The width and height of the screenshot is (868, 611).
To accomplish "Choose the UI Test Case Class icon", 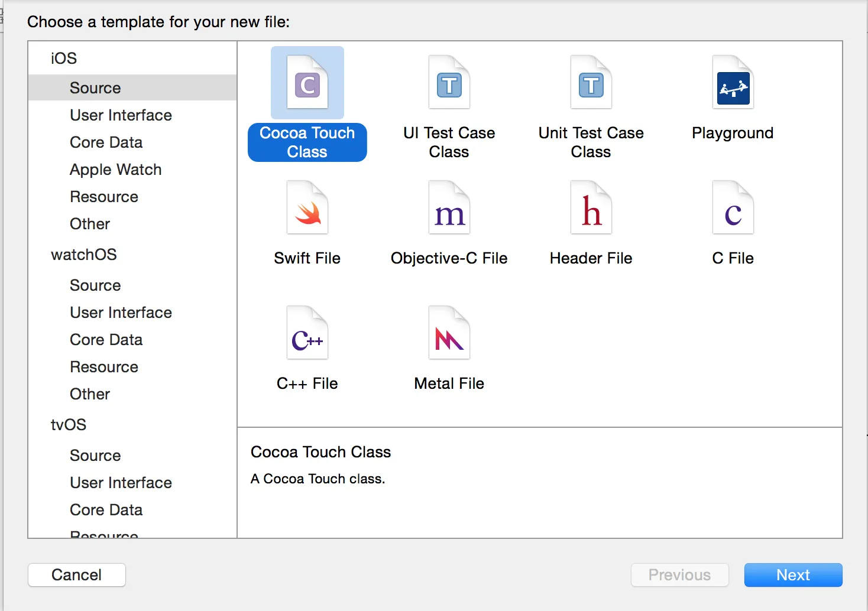I will pyautogui.click(x=449, y=83).
